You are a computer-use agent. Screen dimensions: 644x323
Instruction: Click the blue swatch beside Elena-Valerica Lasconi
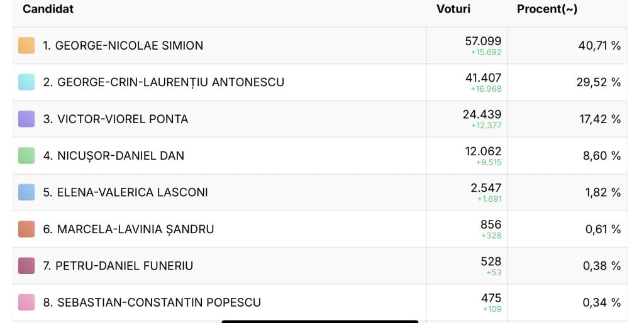point(26,192)
